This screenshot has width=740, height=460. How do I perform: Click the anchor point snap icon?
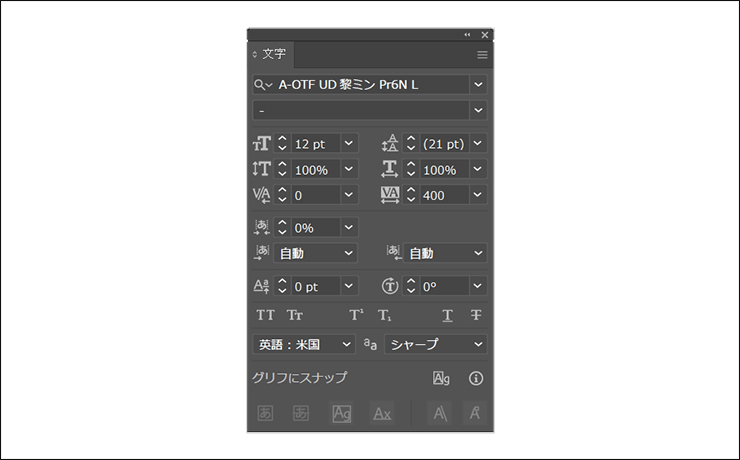(x=476, y=412)
